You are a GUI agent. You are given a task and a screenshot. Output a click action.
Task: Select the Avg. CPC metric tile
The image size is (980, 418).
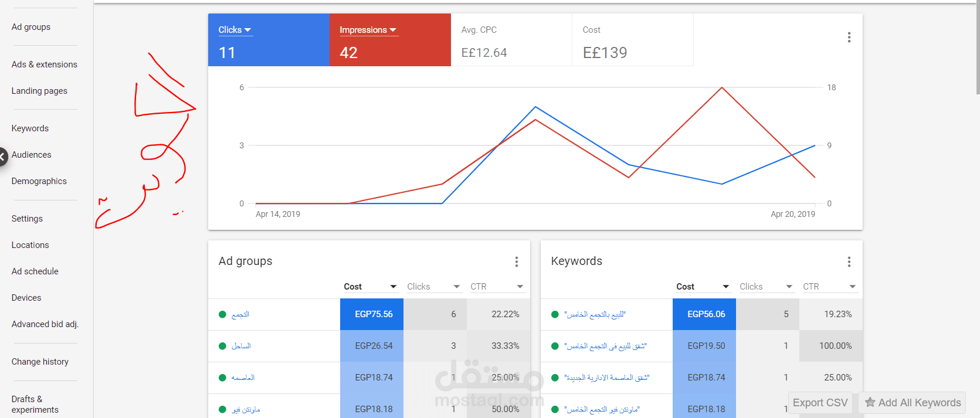[x=511, y=40]
